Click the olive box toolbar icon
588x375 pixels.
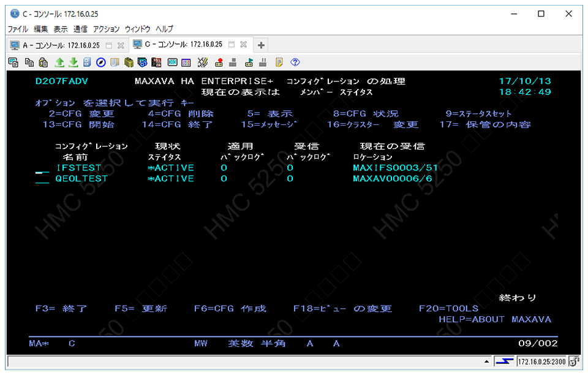129,63
